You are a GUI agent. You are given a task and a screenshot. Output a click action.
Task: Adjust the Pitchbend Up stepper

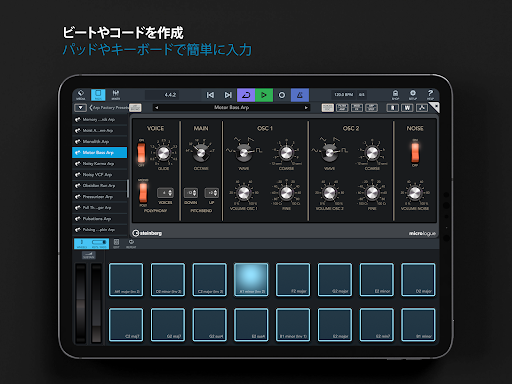coord(212,193)
